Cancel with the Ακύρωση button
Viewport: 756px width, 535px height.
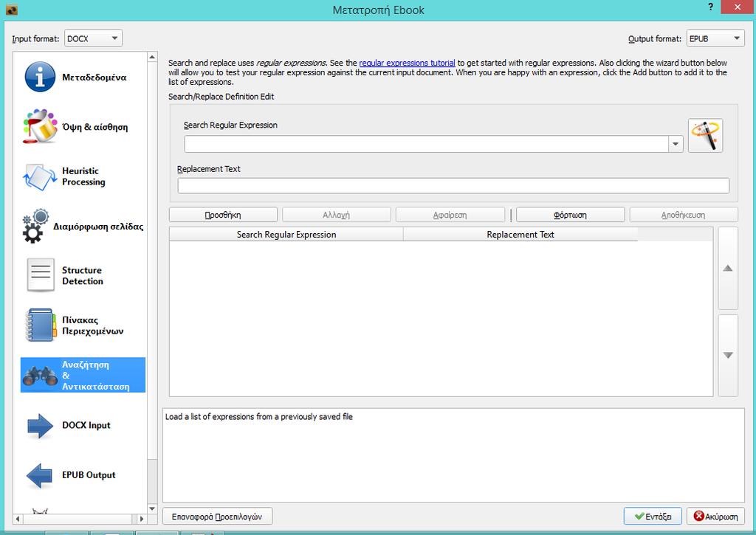(x=715, y=517)
